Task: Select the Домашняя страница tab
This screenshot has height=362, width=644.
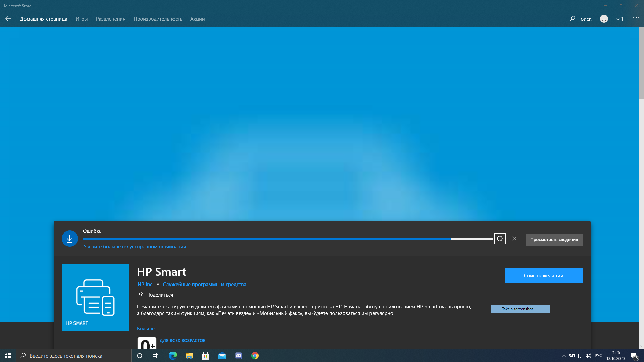Action: 44,19
